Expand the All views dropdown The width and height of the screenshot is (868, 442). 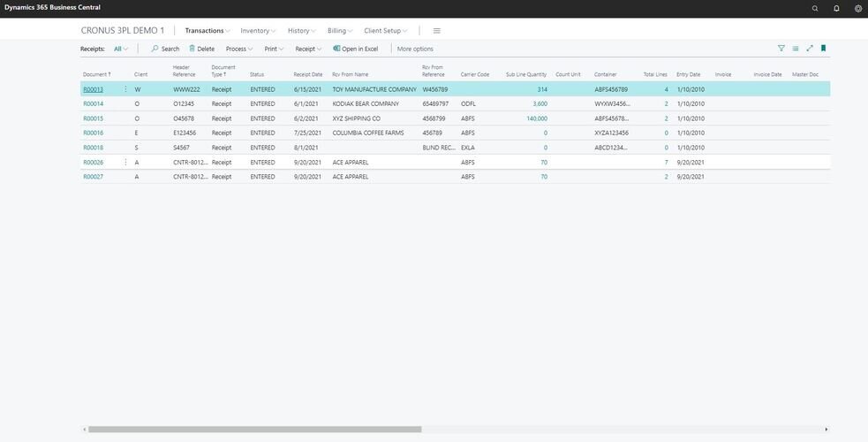121,49
